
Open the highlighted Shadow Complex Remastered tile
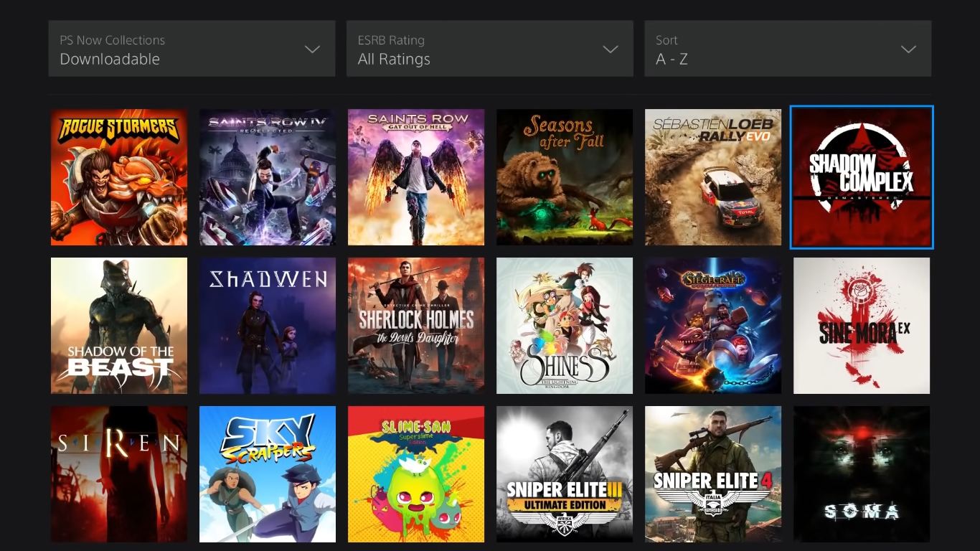(x=862, y=177)
